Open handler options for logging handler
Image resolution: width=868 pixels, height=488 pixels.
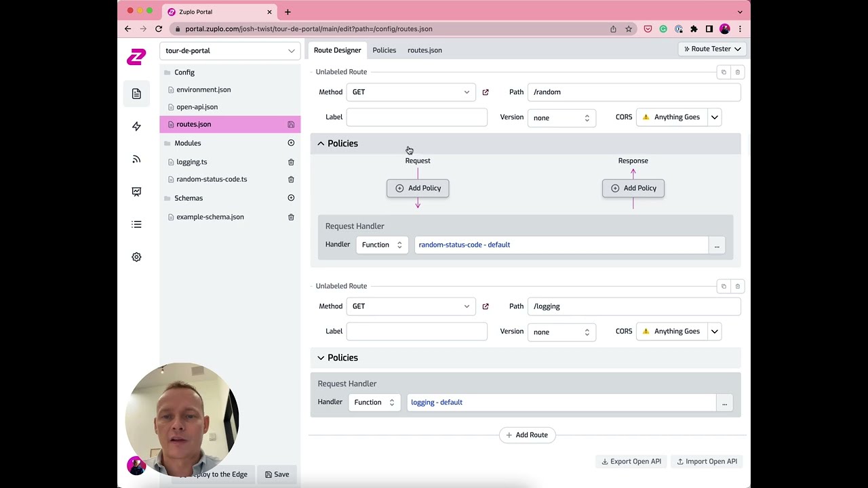point(724,403)
